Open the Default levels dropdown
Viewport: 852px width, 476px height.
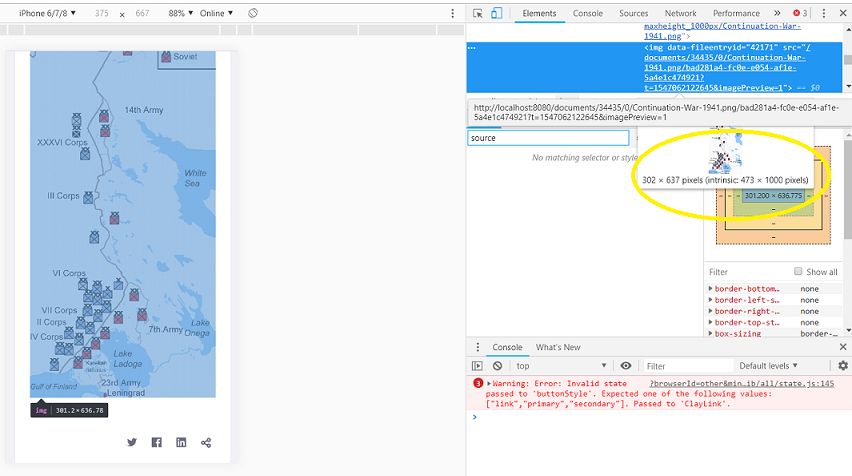(x=768, y=366)
